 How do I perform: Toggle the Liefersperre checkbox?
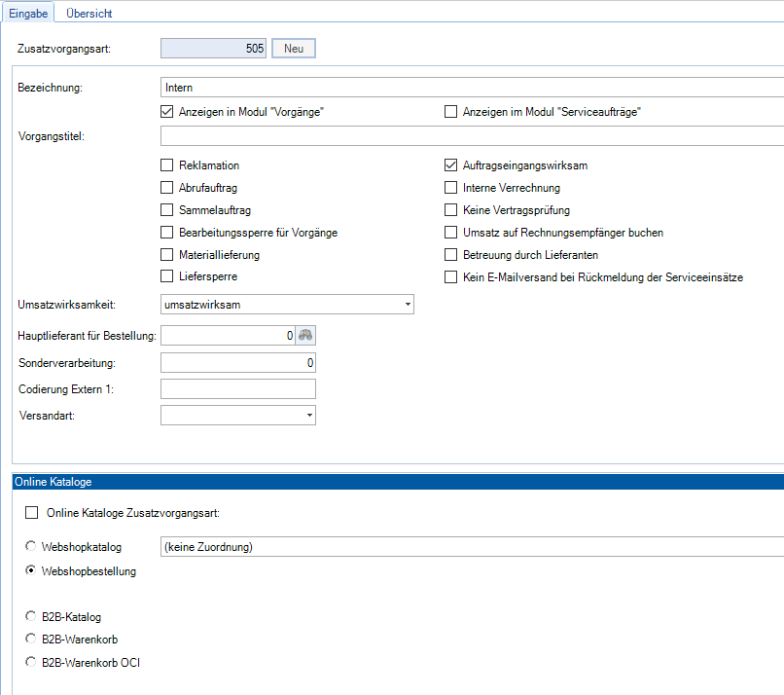point(167,277)
